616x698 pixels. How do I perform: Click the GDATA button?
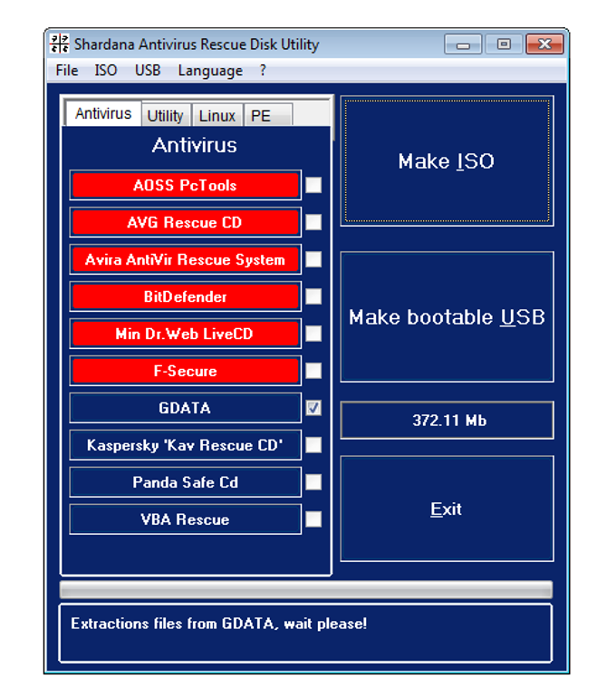185,408
